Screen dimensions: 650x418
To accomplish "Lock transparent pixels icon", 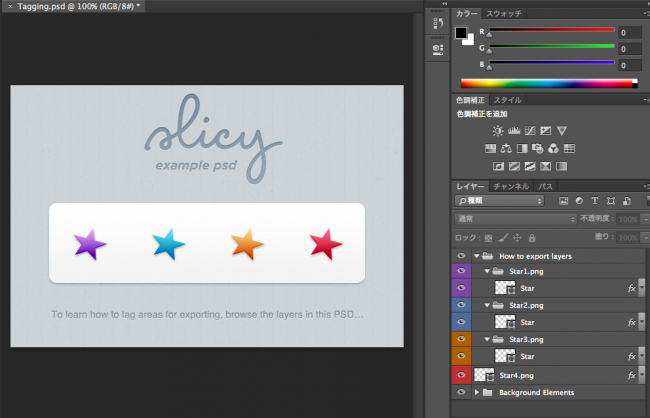I will 489,238.
